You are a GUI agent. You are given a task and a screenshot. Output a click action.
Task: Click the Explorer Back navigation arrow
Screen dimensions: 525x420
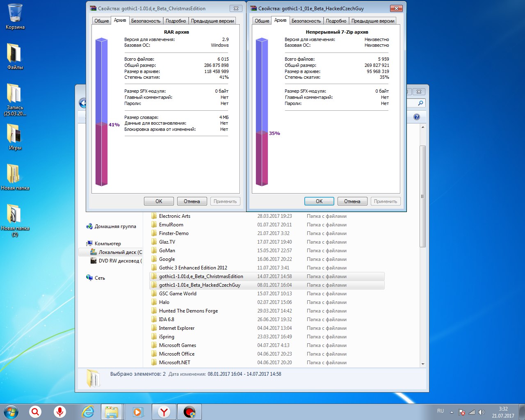tap(82, 103)
